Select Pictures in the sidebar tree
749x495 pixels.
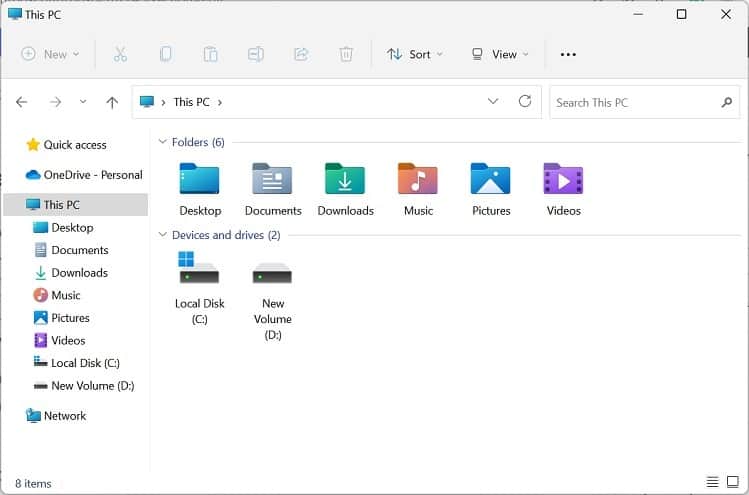point(61,318)
